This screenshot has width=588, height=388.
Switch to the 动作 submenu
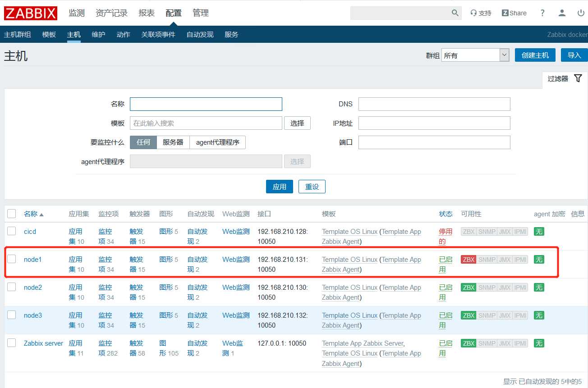[x=123, y=35]
